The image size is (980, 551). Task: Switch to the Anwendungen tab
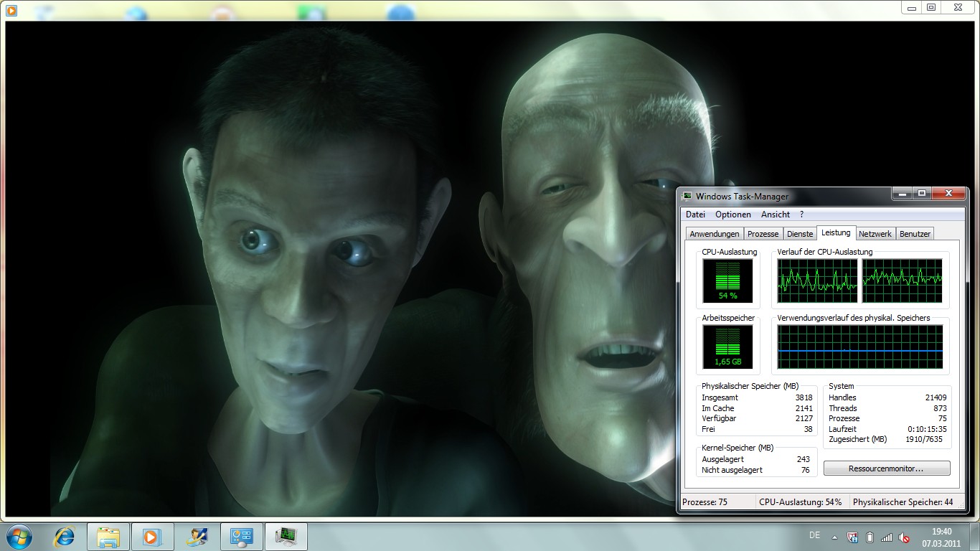(x=714, y=234)
